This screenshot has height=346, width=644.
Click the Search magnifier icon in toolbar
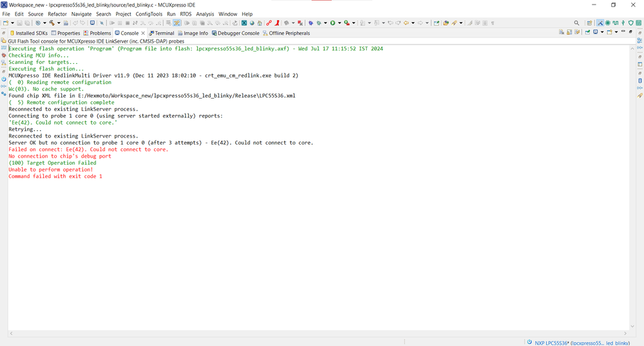tap(577, 23)
